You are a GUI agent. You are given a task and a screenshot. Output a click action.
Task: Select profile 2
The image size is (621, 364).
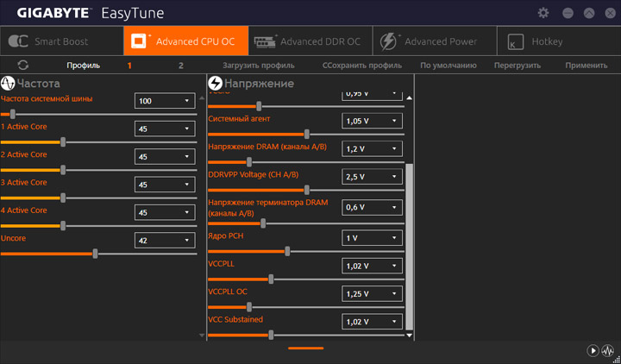click(181, 66)
